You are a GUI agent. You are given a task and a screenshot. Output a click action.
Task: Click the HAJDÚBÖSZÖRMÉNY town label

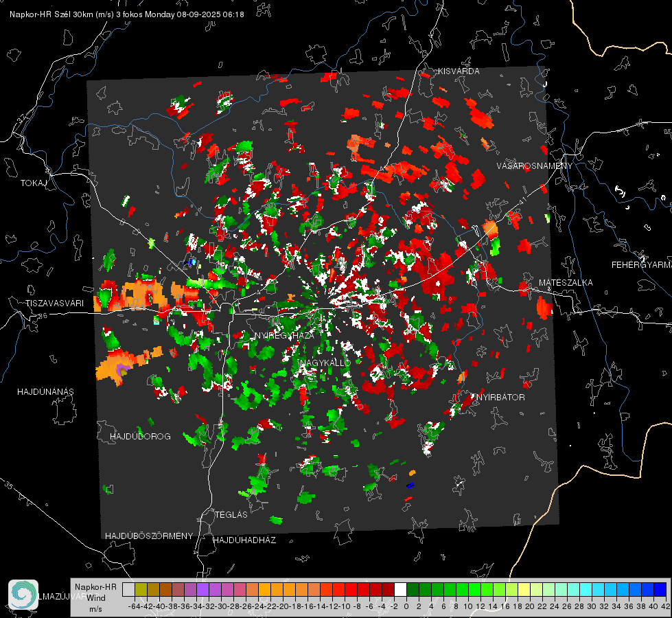149,536
